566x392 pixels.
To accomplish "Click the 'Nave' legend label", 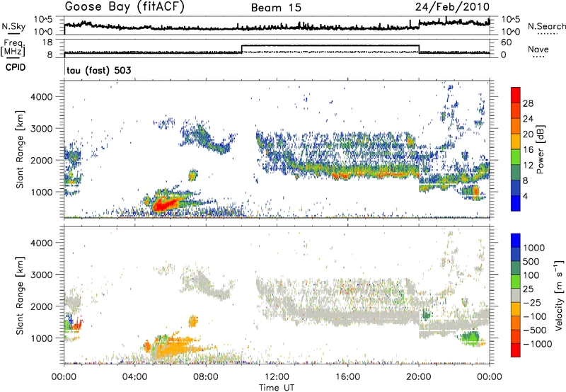I will [x=538, y=50].
